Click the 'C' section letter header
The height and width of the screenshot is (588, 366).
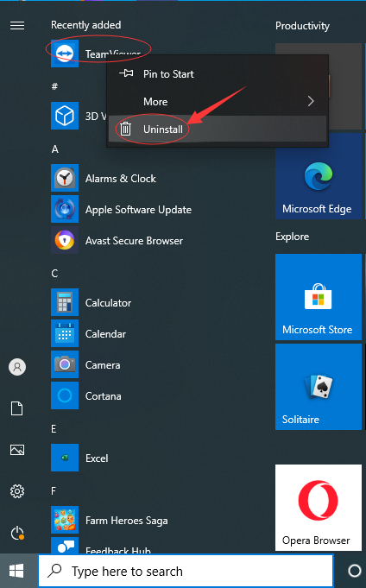point(54,274)
